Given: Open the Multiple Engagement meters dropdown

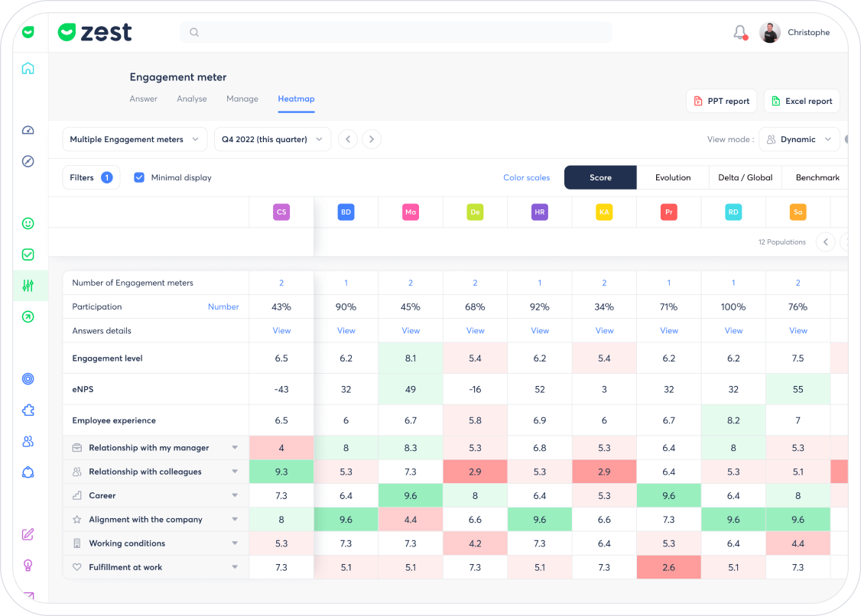Looking at the screenshot, I should coord(135,139).
